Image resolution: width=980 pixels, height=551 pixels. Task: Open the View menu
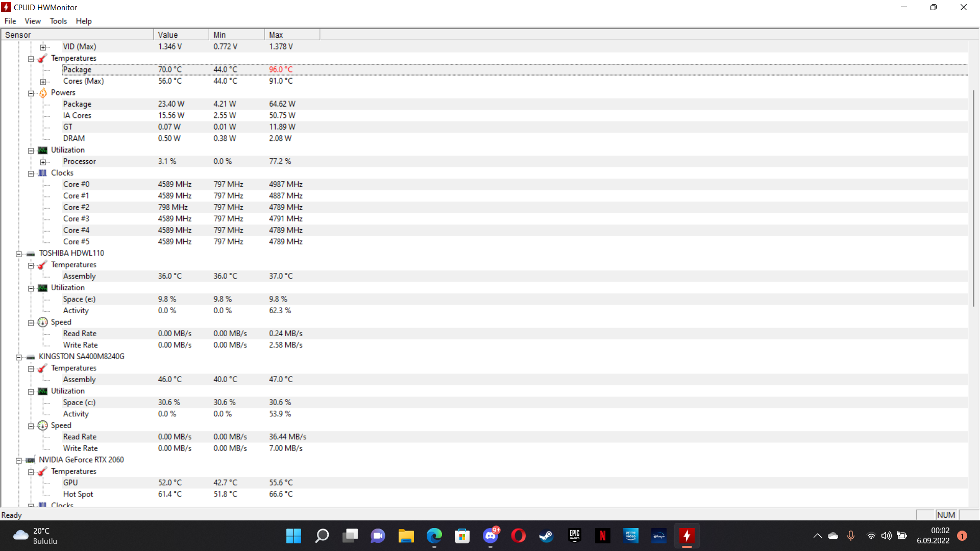pos(33,21)
